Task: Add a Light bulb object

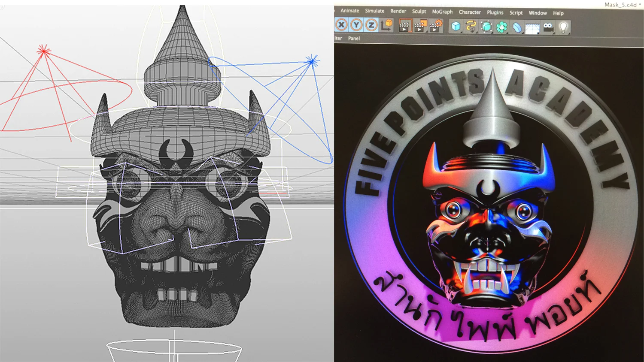Action: coord(563,28)
